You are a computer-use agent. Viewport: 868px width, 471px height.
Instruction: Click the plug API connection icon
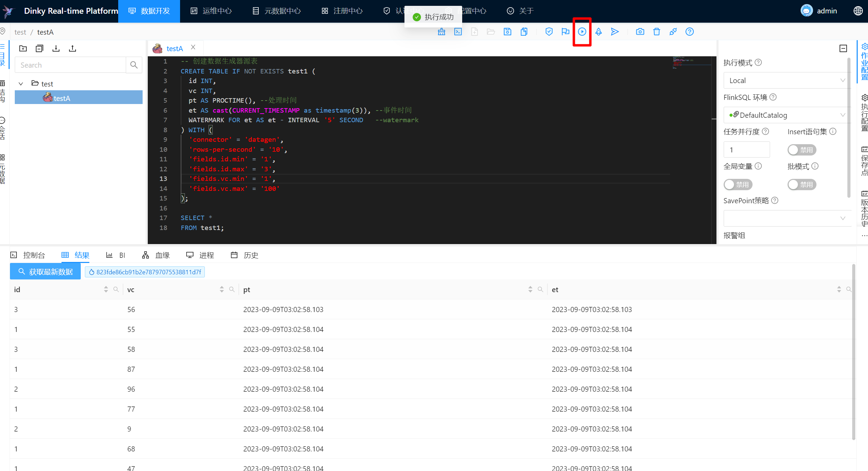(x=673, y=32)
